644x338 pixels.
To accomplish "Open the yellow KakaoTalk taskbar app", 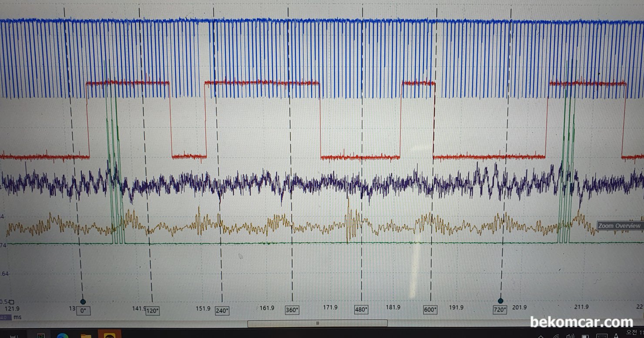I will [110, 335].
